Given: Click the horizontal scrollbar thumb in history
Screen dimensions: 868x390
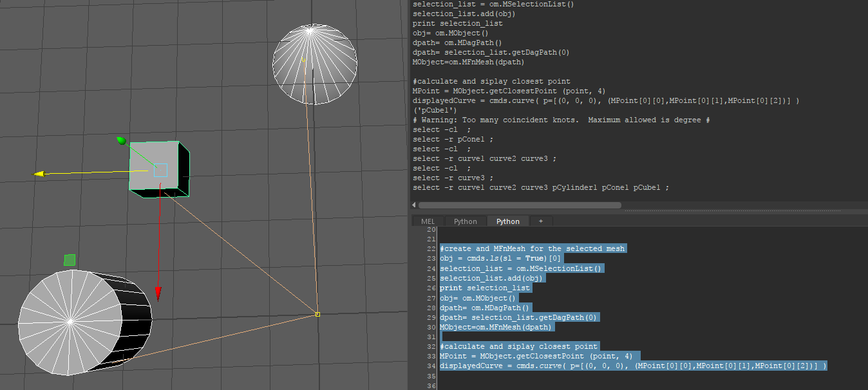Looking at the screenshot, I should (x=519, y=205).
